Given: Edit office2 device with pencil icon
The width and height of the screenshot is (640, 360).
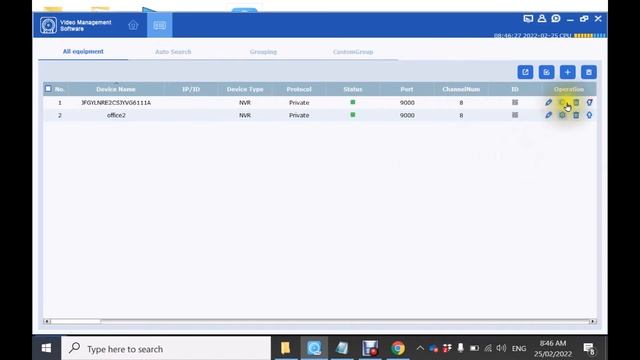Looking at the screenshot, I should 549,116.
